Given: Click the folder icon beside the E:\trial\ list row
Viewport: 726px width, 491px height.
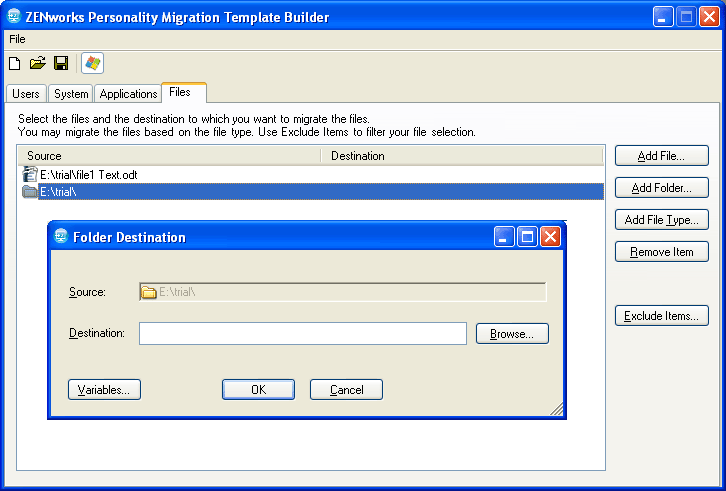Looking at the screenshot, I should (30, 191).
